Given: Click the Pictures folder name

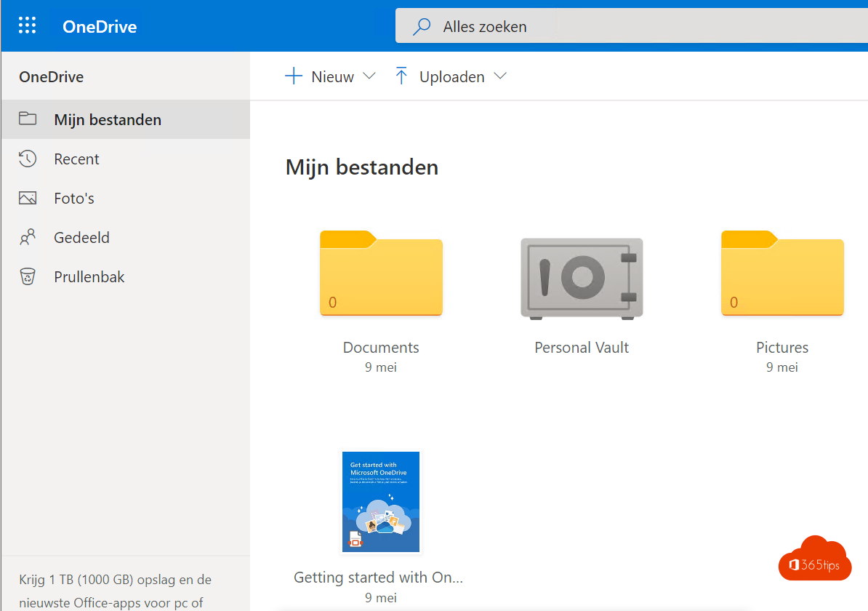Looking at the screenshot, I should coord(782,347).
